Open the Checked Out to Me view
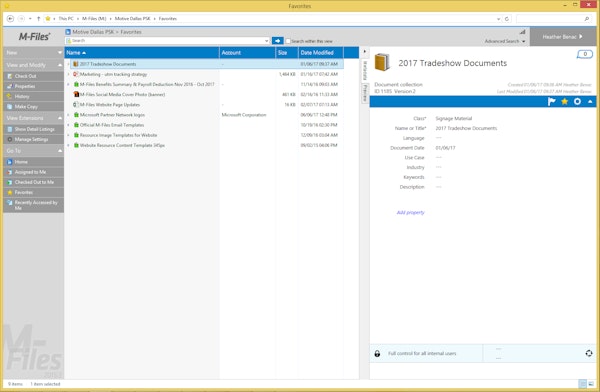 34,182
